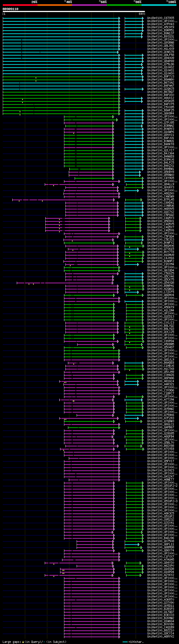179x644 pixels.
Task: Select subject label UniRef100_B4J364
Action: click(161, 153)
